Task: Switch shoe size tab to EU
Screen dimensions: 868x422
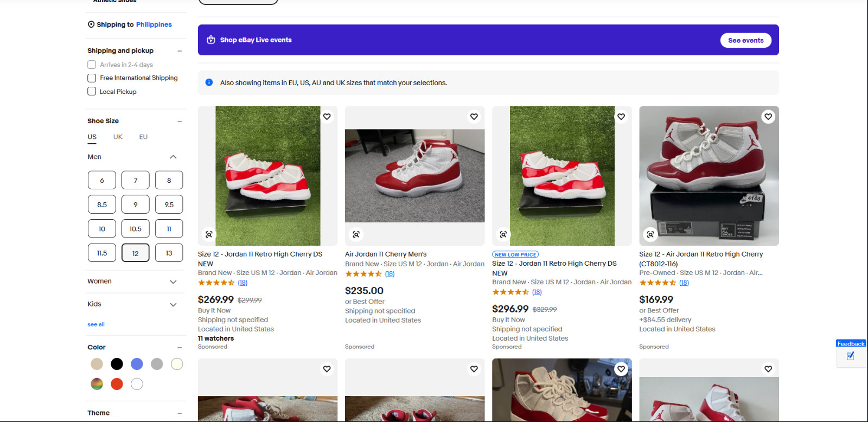Action: [143, 137]
